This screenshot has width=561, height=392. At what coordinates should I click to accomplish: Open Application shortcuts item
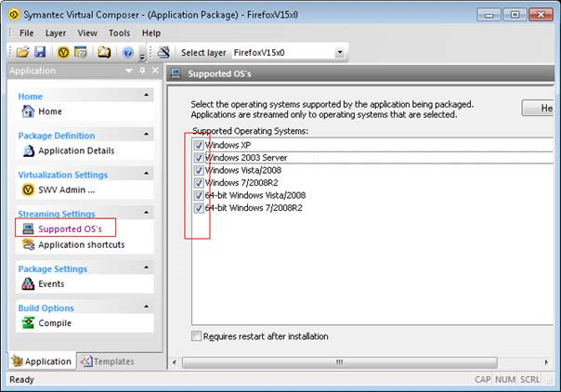pyautogui.click(x=82, y=244)
